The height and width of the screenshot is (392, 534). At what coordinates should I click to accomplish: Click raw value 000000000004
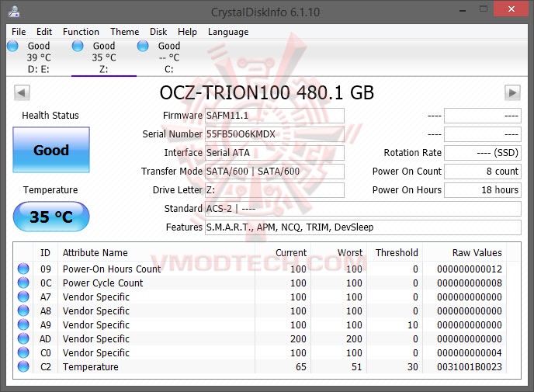coord(470,353)
